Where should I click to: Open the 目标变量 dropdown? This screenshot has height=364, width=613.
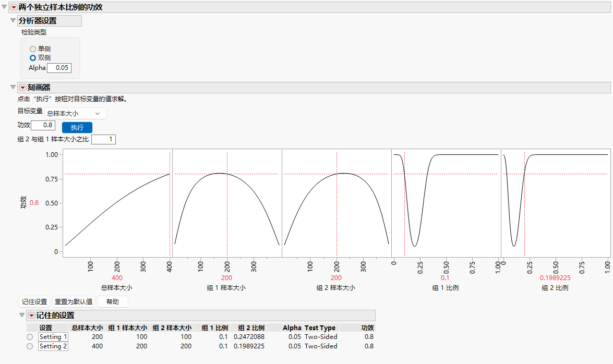[75, 113]
